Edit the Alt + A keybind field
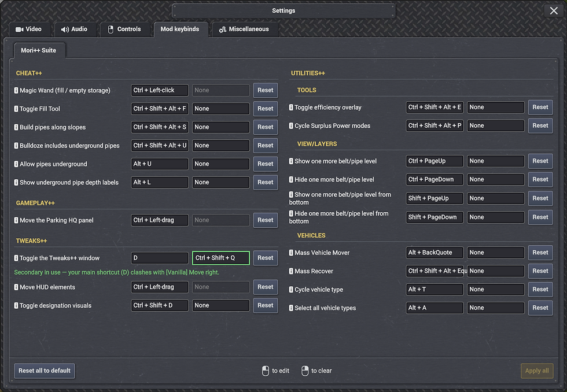This screenshot has height=392, width=567. [435, 308]
